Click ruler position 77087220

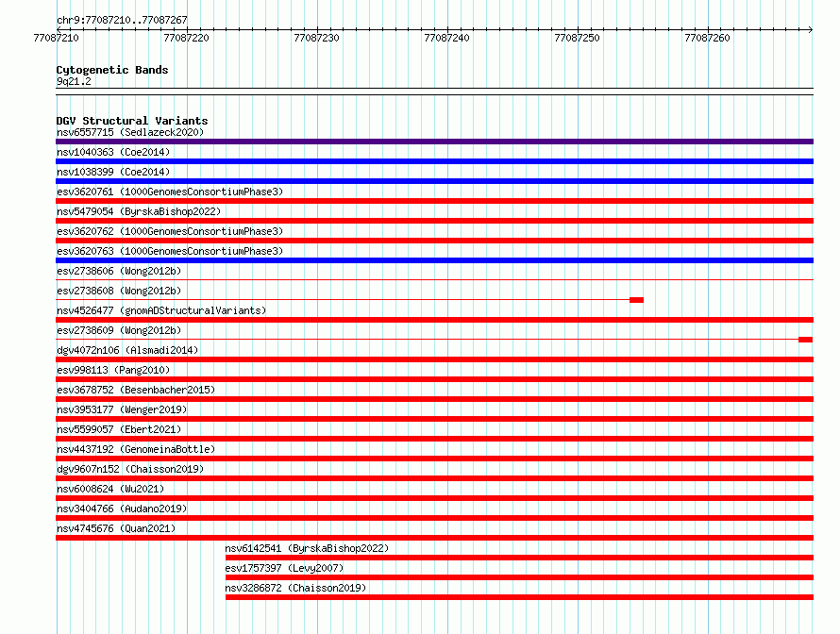[x=187, y=38]
